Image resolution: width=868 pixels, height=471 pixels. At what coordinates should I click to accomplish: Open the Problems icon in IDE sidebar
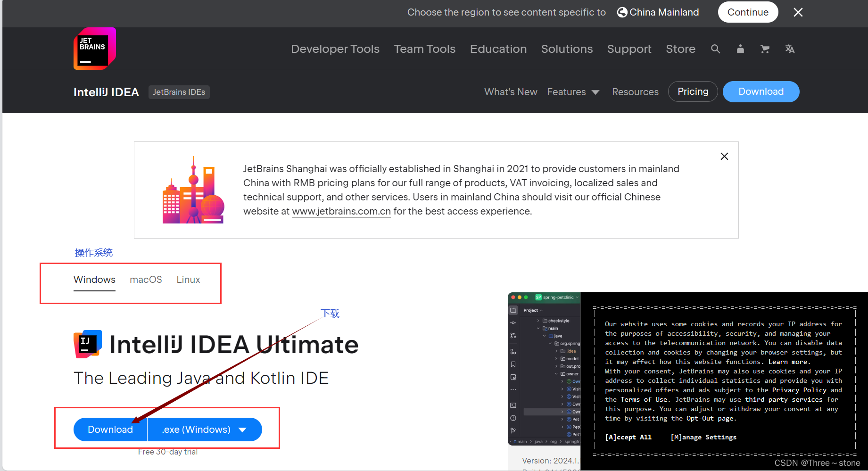(513, 417)
